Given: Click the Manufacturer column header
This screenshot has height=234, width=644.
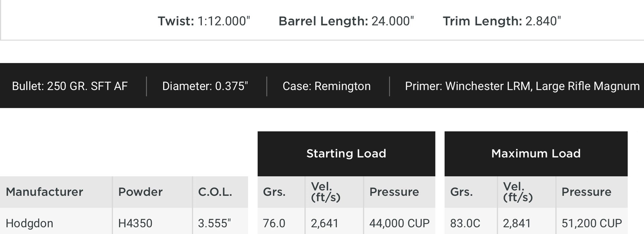Looking at the screenshot, I should (44, 192).
